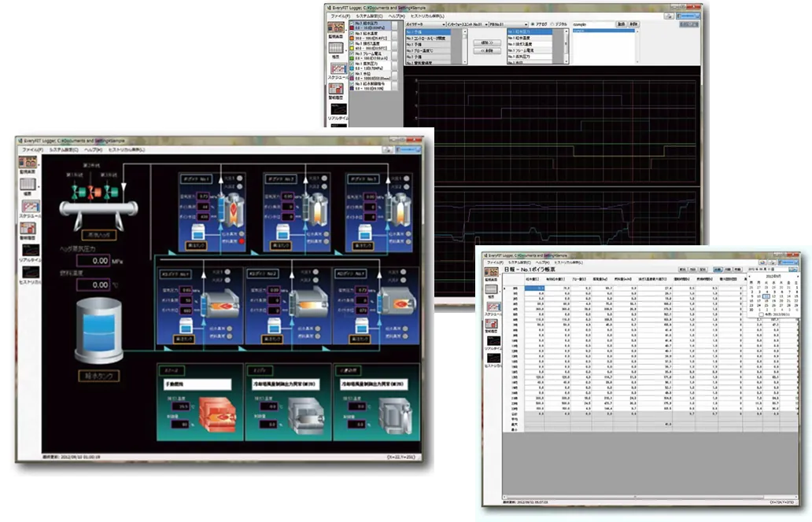Open 警報履歴 icon in boiler monitoring window
The width and height of the screenshot is (812, 522).
click(x=28, y=228)
